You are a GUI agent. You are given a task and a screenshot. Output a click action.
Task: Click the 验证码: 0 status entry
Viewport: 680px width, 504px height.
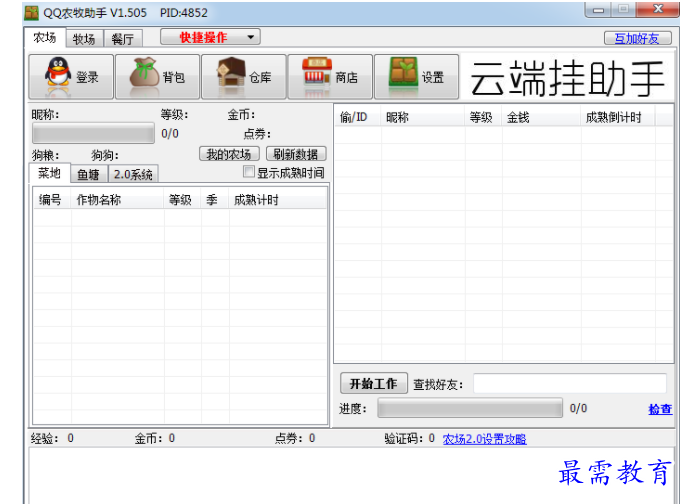click(x=409, y=439)
